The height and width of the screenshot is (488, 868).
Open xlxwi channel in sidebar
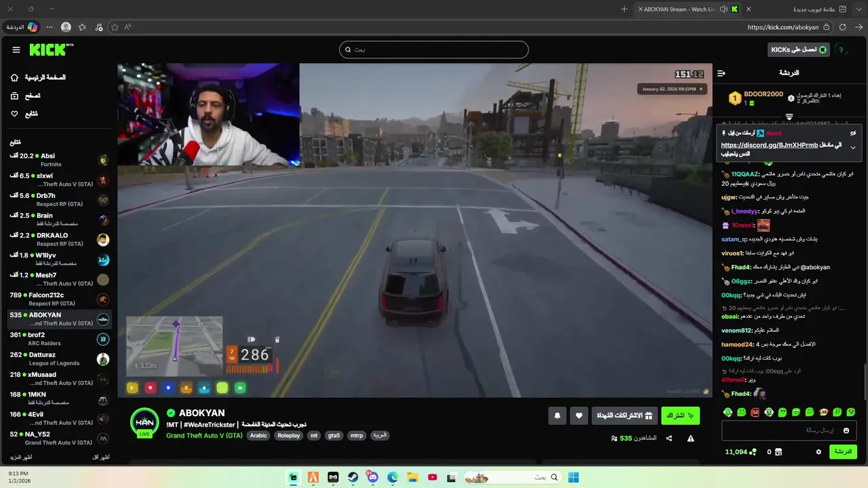click(x=59, y=180)
